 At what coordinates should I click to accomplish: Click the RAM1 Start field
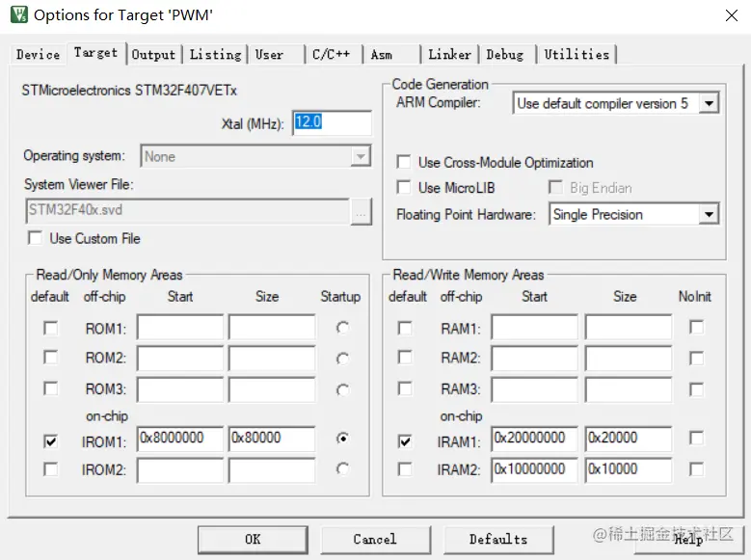click(534, 328)
